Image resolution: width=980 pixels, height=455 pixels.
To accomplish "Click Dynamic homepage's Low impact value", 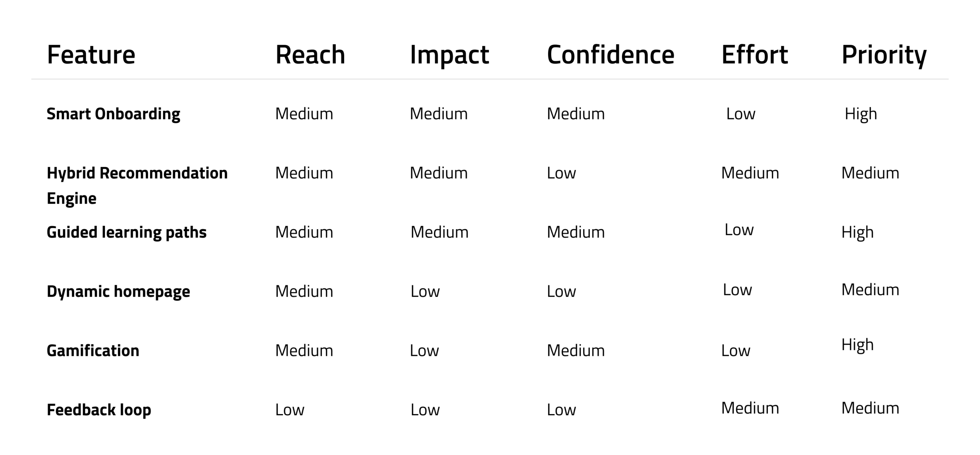I will click(425, 292).
